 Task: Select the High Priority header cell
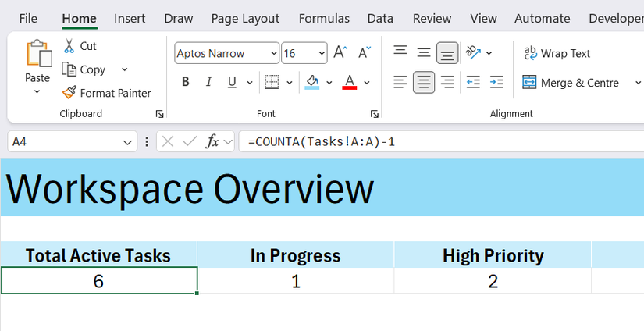[x=493, y=255]
